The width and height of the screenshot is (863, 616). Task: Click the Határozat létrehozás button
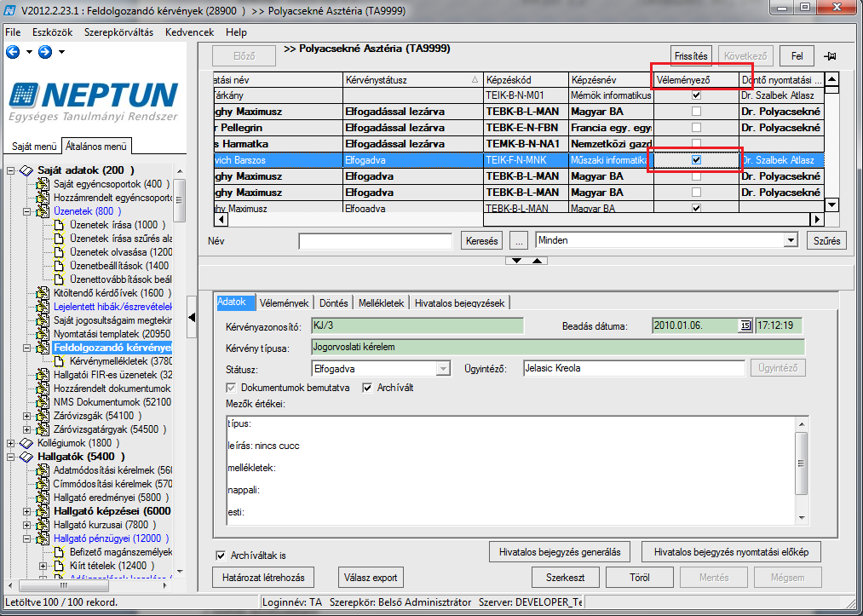(x=263, y=578)
